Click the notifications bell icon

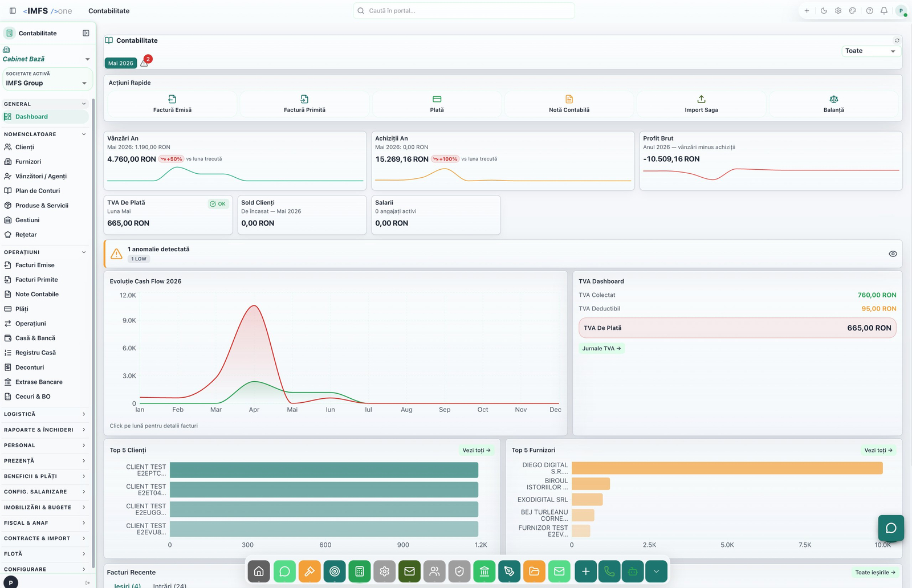(884, 11)
